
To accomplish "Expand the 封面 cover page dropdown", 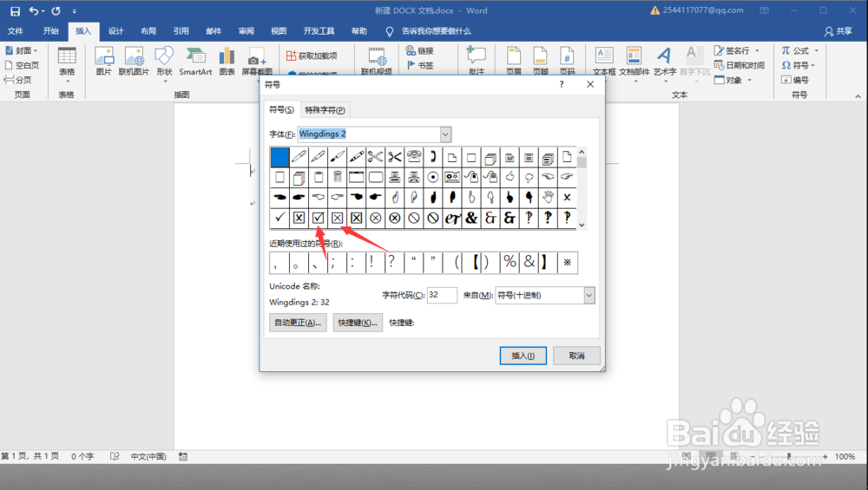I will (36, 51).
